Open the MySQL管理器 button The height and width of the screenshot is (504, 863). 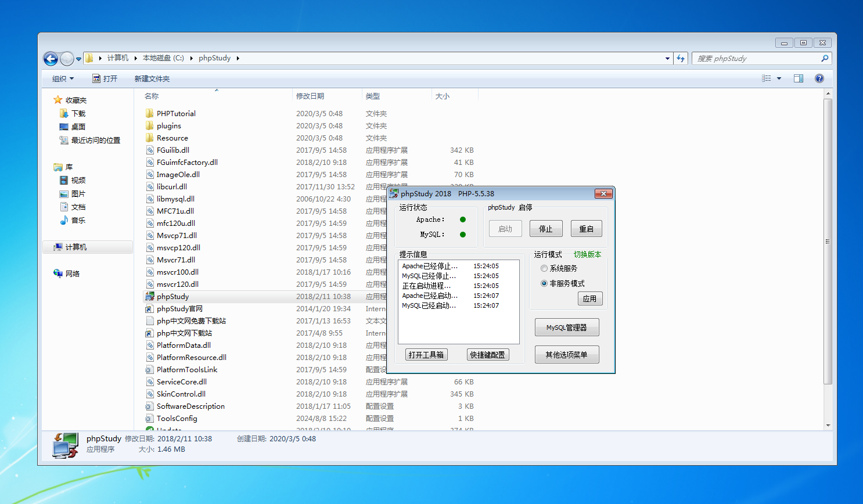tap(566, 327)
